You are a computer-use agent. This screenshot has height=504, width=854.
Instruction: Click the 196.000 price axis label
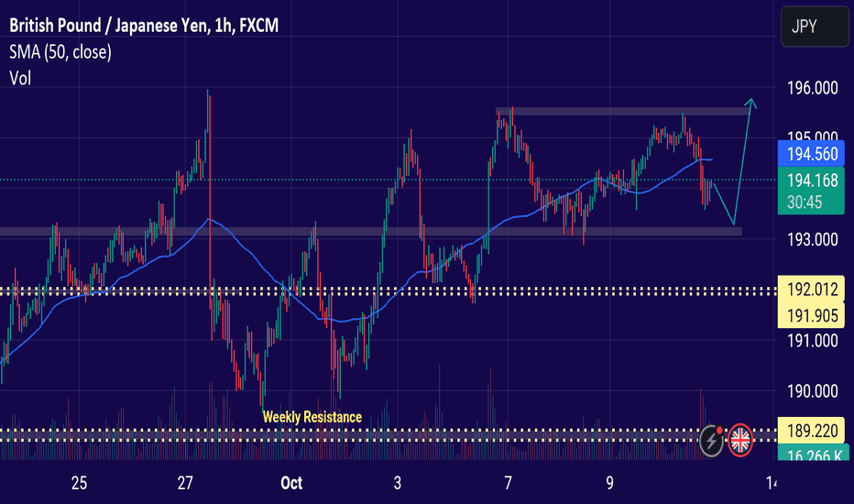[812, 88]
